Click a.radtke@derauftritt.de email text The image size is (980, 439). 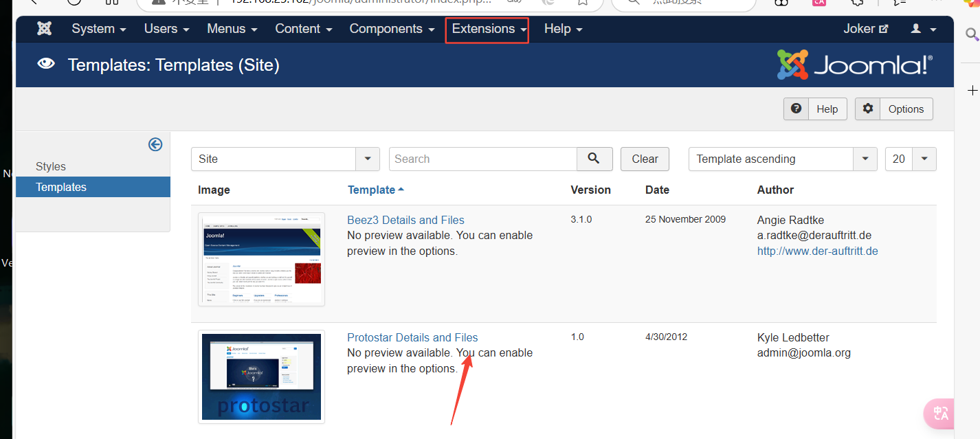[814, 235]
